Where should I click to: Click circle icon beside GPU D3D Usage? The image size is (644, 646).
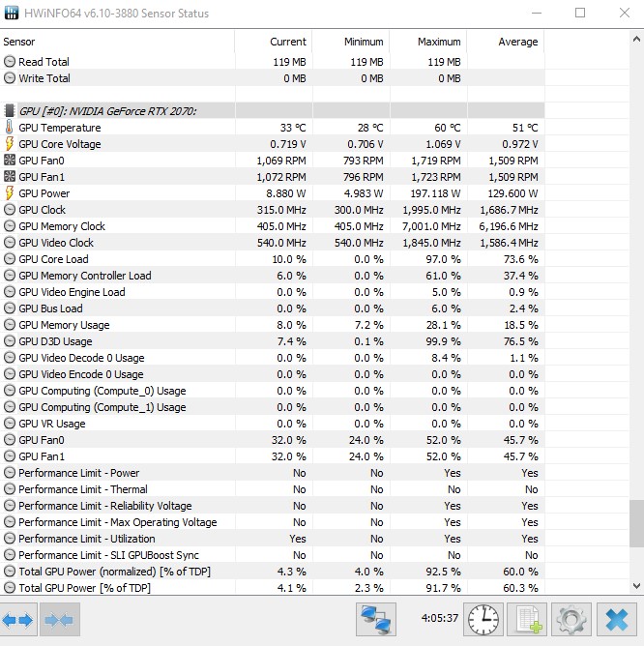coord(10,341)
